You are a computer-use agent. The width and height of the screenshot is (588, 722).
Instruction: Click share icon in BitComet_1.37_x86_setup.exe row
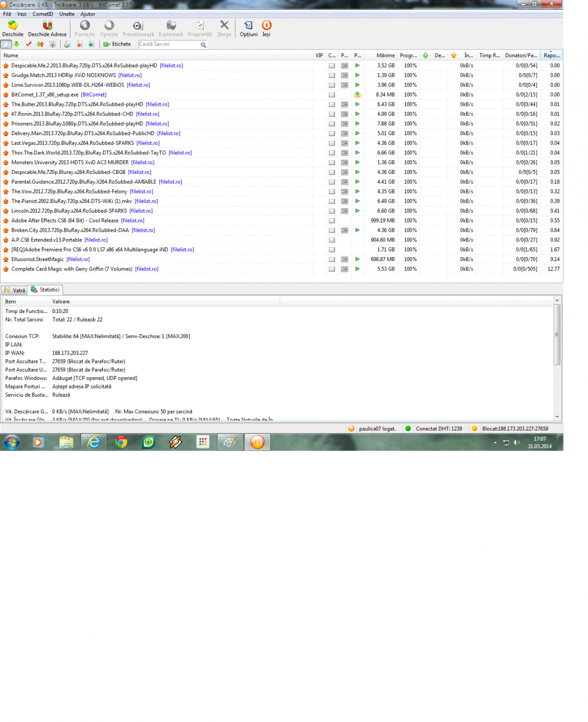tap(357, 95)
